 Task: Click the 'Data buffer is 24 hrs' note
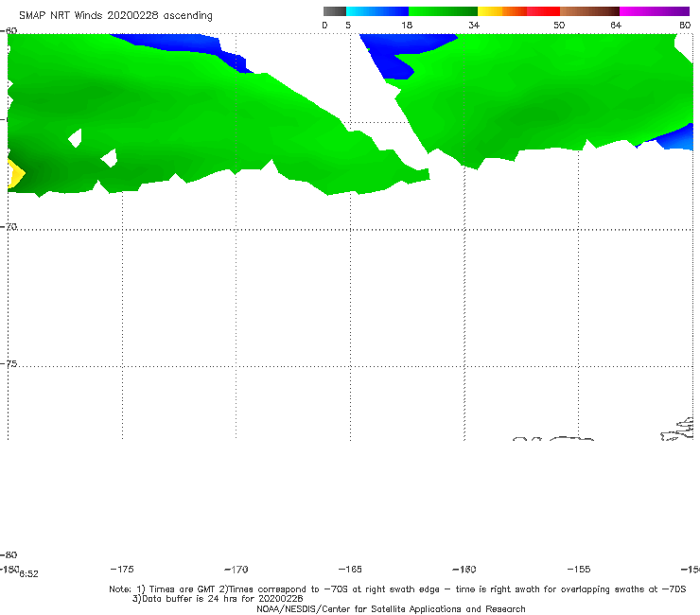(192, 599)
